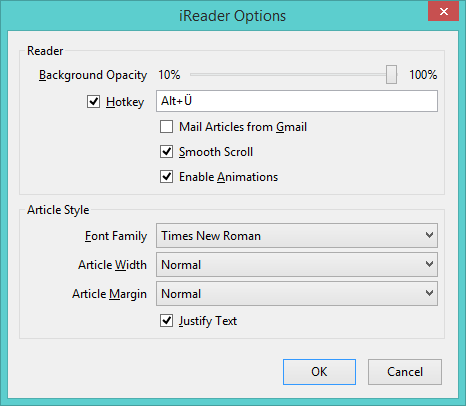Viewport: 466px width, 406px height.
Task: Click the 10% minimum opacity label
Action: (169, 75)
